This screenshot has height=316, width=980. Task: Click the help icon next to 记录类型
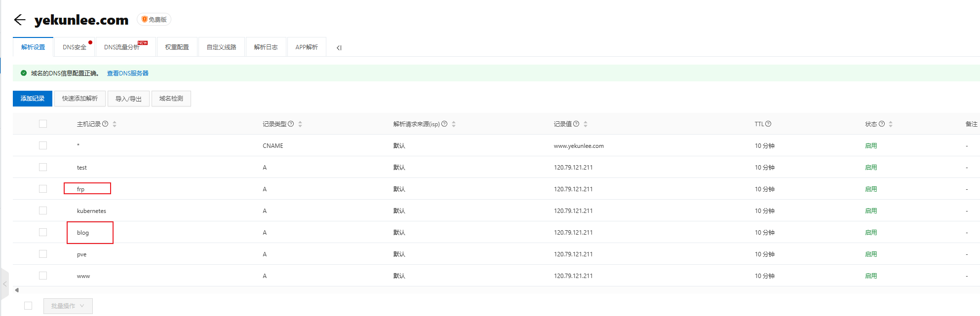tap(291, 124)
